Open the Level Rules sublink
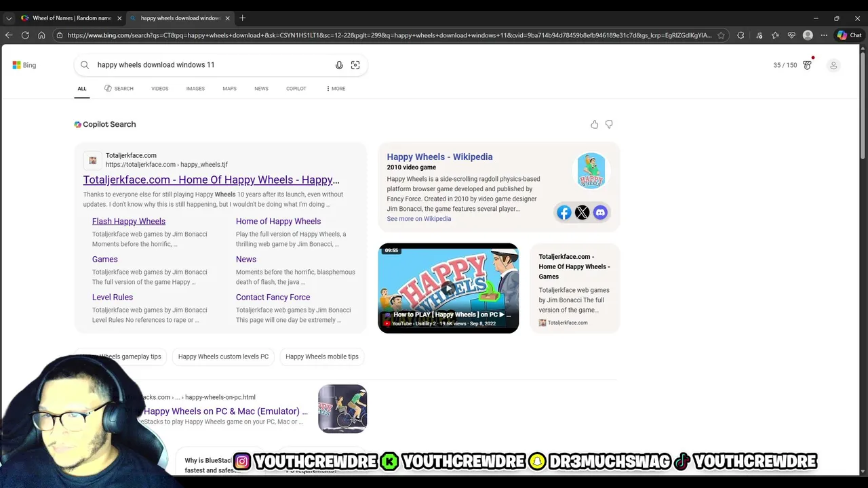Screen dimensions: 868x488 tap(113, 297)
